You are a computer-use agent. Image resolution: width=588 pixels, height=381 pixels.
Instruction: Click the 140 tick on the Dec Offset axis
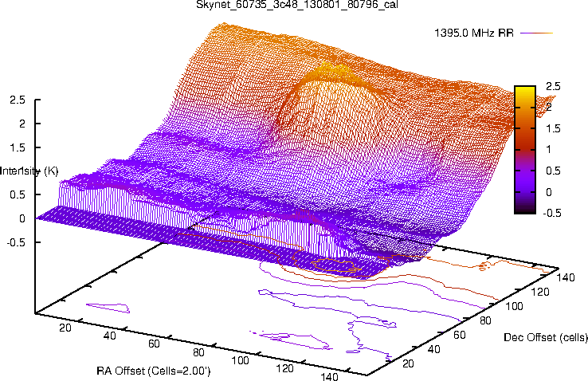tap(566, 277)
